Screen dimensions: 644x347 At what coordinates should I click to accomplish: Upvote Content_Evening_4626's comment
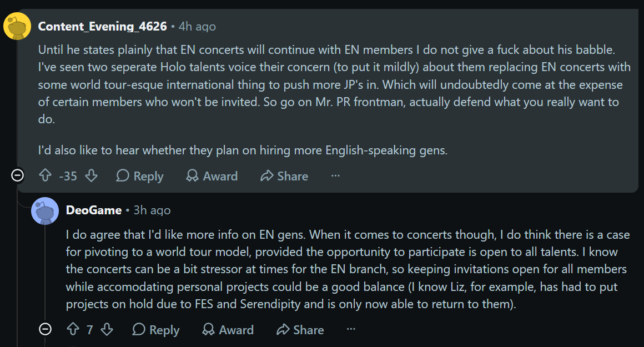pyautogui.click(x=45, y=176)
